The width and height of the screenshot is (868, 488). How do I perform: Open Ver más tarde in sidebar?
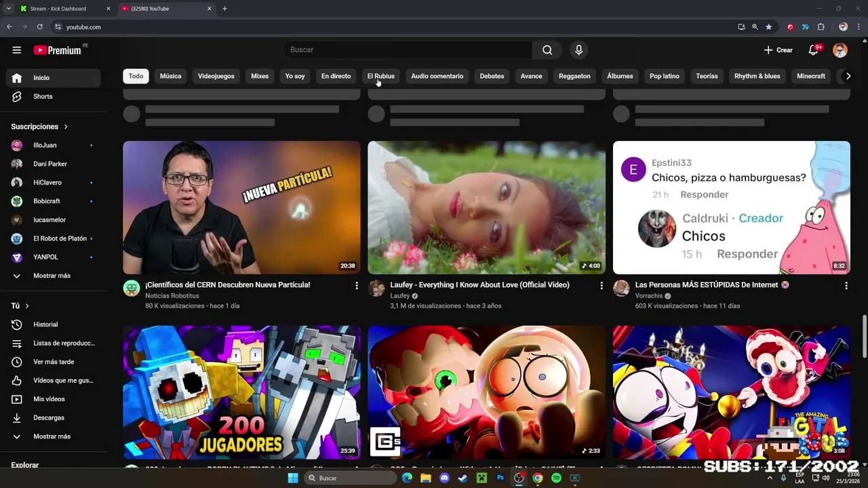[x=54, y=362]
